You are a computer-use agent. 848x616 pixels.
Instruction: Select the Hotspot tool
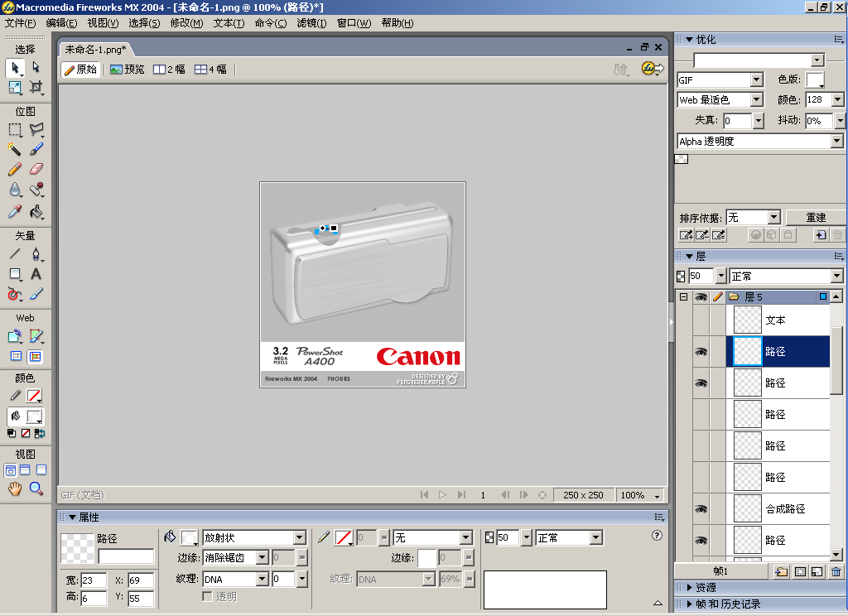15,336
